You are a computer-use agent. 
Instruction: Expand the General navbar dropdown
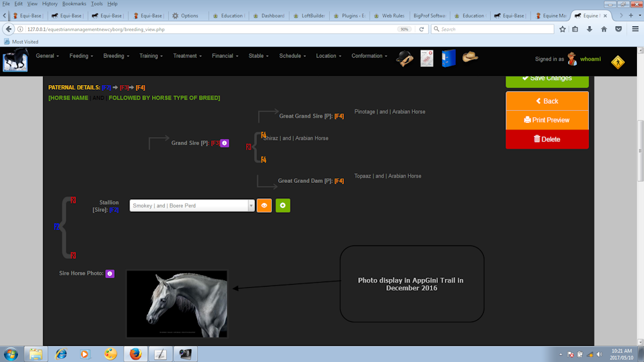47,56
